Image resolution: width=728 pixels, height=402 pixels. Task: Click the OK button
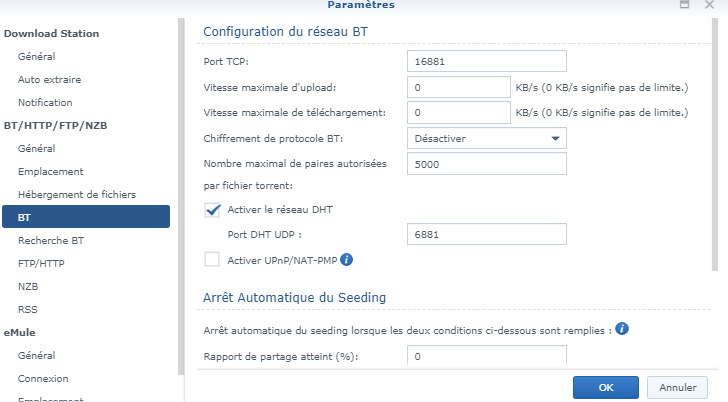tap(605, 386)
